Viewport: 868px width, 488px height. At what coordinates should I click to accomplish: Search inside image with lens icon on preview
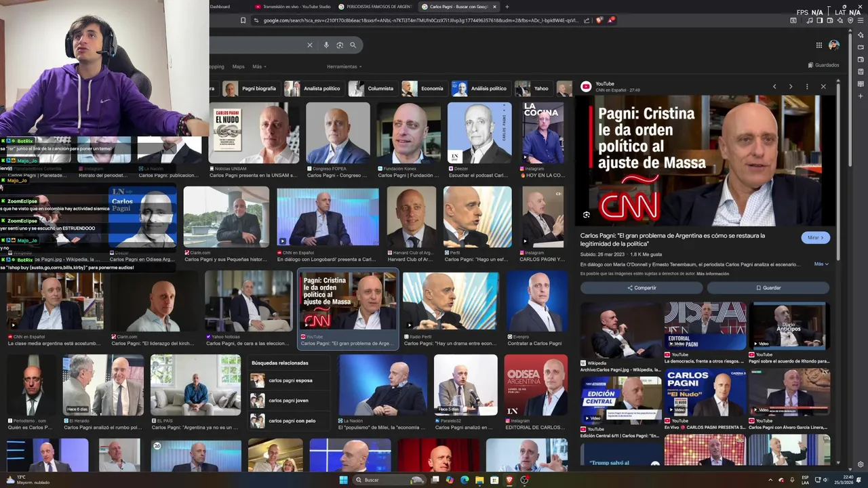[587, 215]
